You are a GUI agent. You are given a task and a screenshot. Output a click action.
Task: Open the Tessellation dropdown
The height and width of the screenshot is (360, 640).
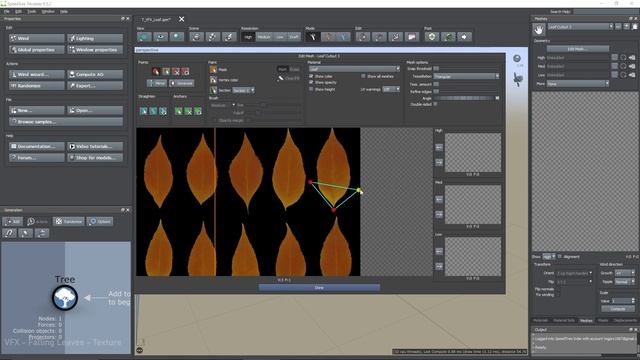click(466, 76)
